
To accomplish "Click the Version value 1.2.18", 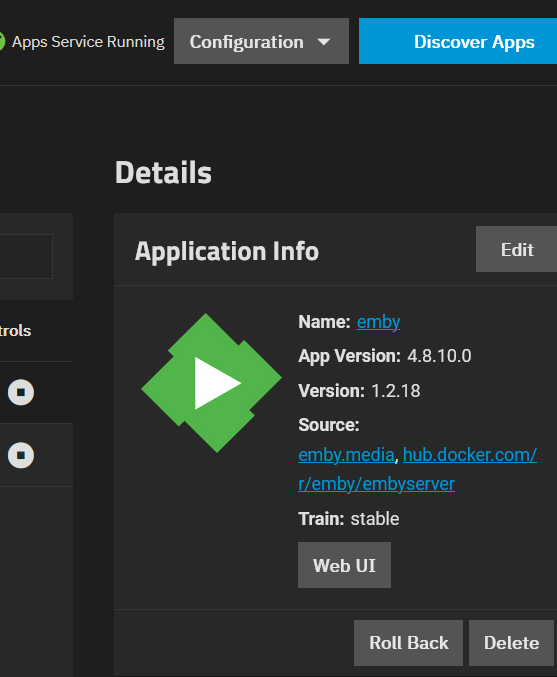I will point(396,391).
